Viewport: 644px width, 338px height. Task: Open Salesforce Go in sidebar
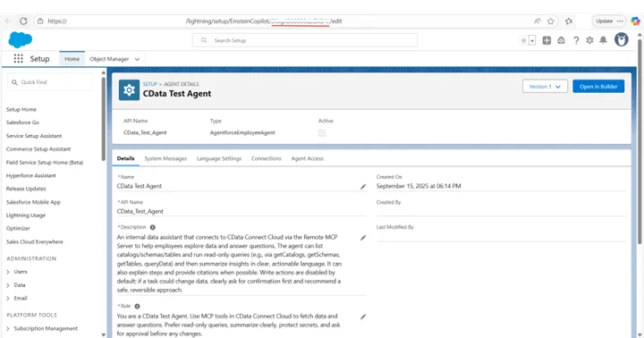pyautogui.click(x=22, y=123)
